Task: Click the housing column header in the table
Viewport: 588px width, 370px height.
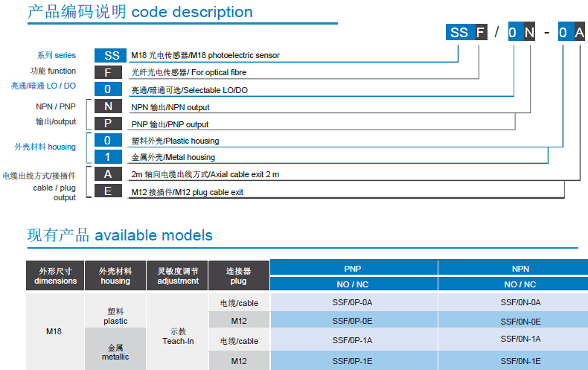Action: click(x=115, y=276)
